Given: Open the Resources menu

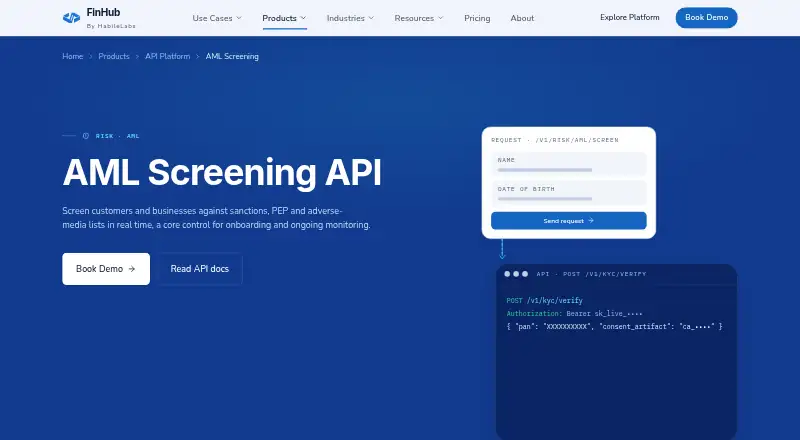Looking at the screenshot, I should pyautogui.click(x=418, y=18).
